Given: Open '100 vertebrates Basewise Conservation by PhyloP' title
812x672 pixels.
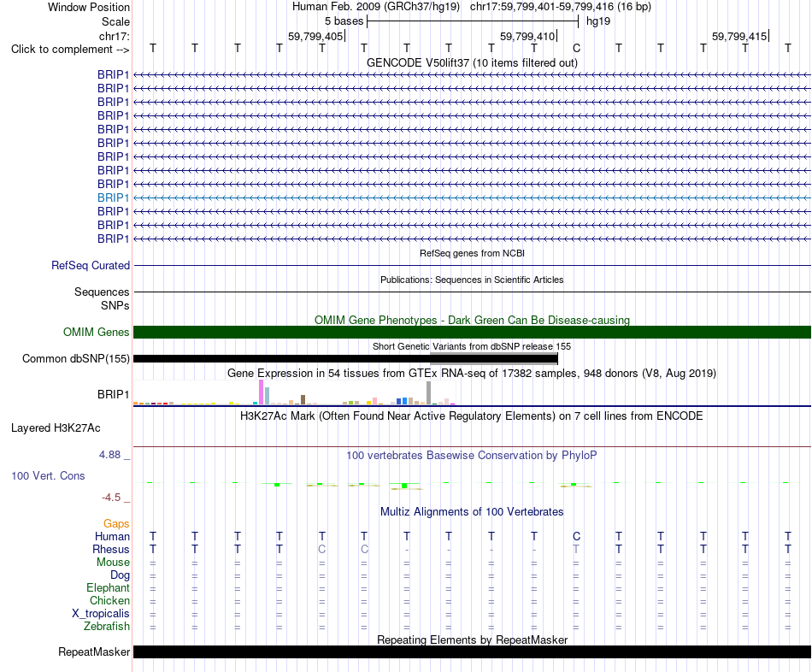Looking at the screenshot, I should [x=472, y=456].
